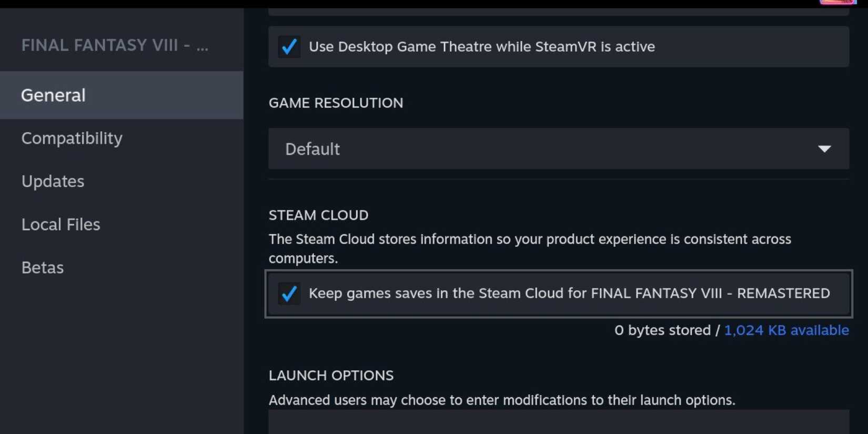Click the GAME RESOLUTION section heading
Viewport: 868px width, 434px height.
[x=336, y=103]
